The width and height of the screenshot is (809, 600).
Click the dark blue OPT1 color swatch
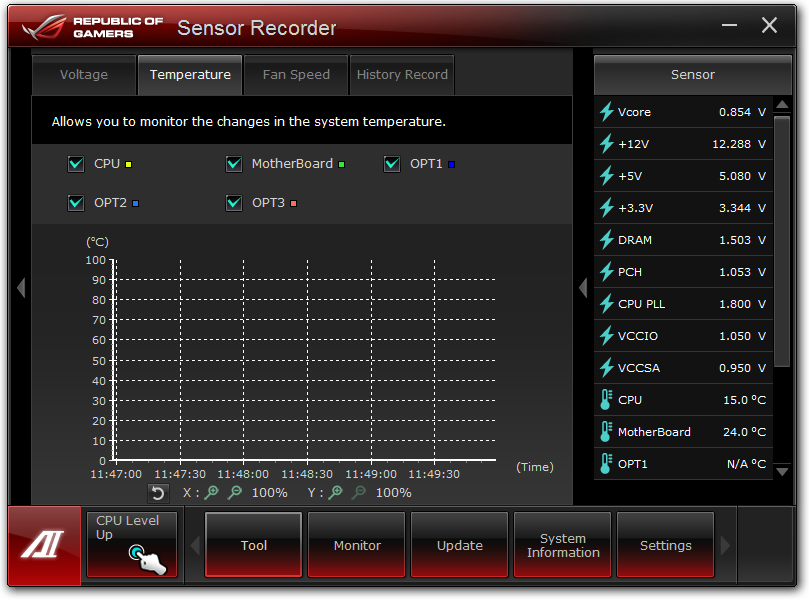coord(451,165)
